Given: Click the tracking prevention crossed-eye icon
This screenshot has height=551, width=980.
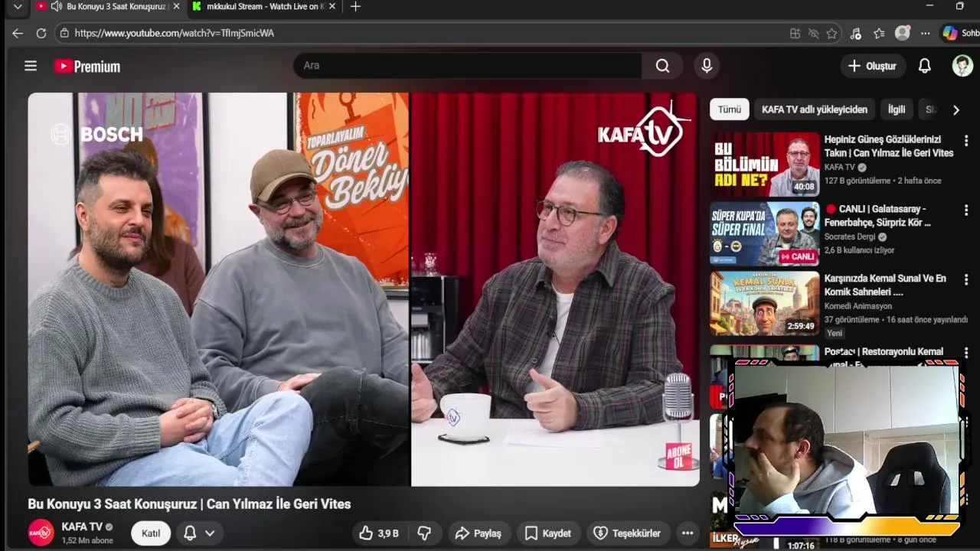Looking at the screenshot, I should click(x=813, y=33).
